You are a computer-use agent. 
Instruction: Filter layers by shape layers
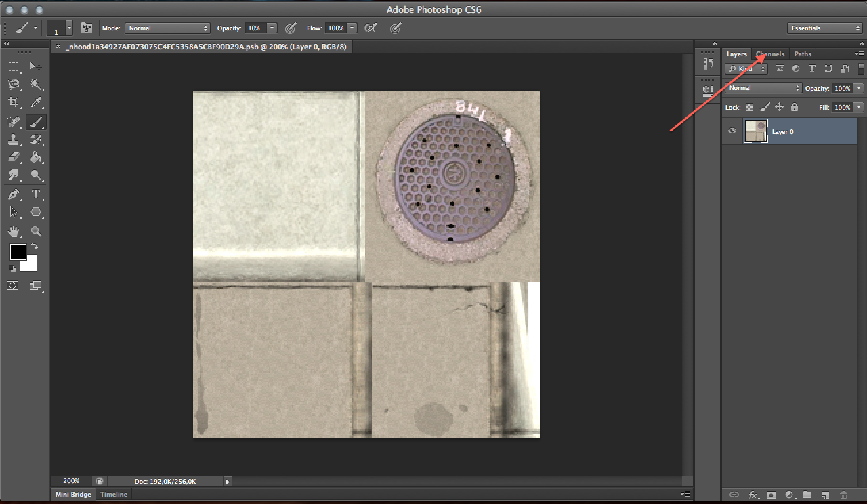click(828, 68)
